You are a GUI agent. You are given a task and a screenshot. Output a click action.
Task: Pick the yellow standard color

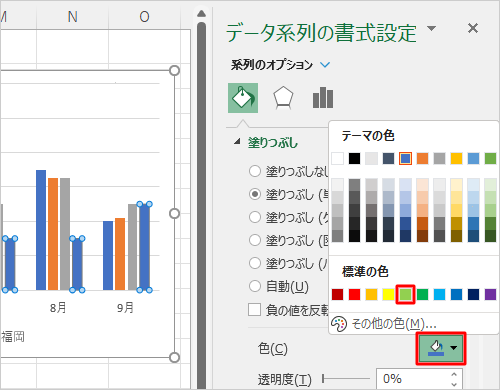point(388,294)
